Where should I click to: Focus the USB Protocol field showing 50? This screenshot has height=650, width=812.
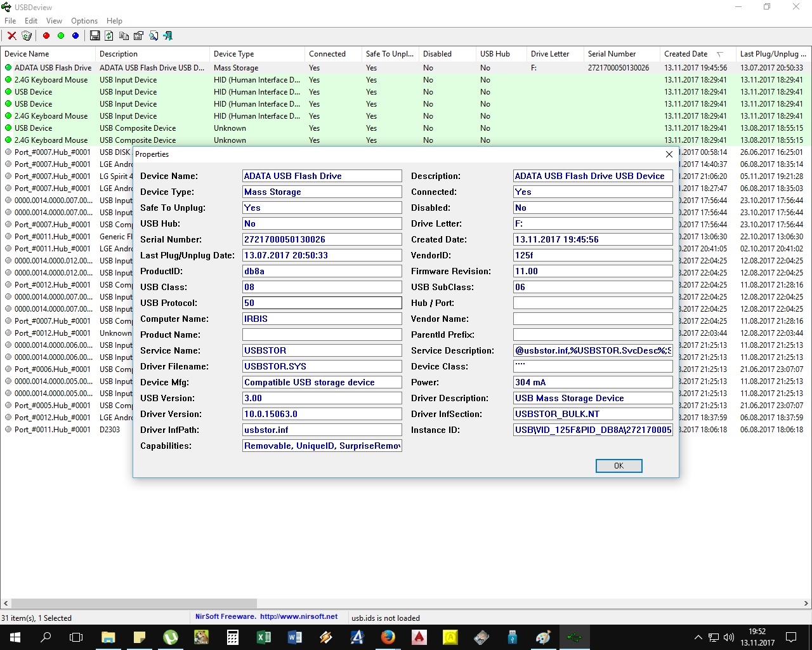[x=322, y=303]
